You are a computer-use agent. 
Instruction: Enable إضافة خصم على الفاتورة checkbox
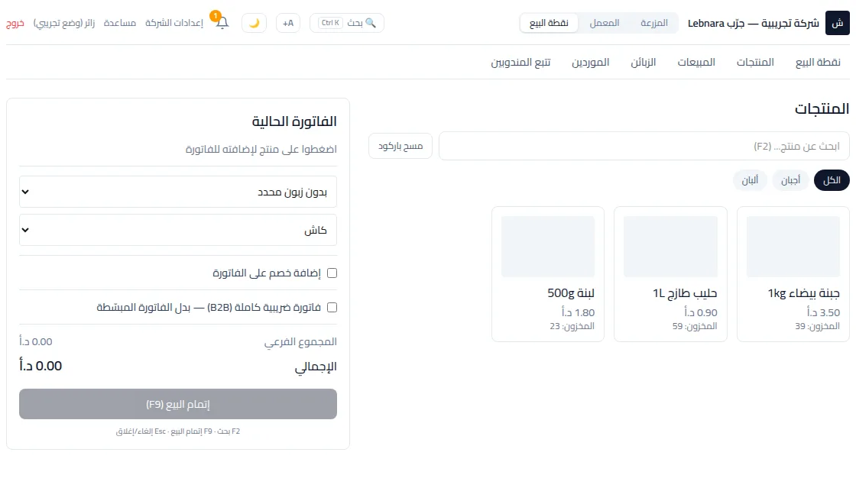click(332, 273)
